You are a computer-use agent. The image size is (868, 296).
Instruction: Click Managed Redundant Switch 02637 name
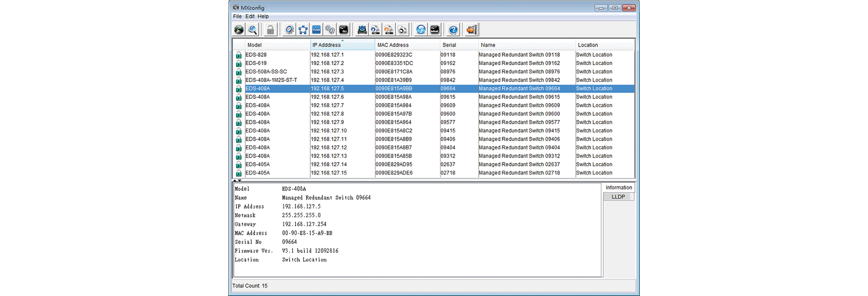click(519, 164)
